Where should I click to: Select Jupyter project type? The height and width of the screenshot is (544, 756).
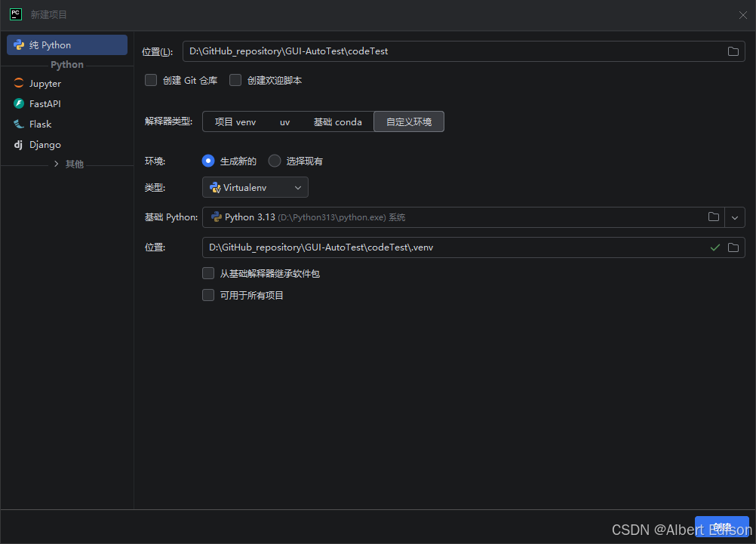point(67,84)
